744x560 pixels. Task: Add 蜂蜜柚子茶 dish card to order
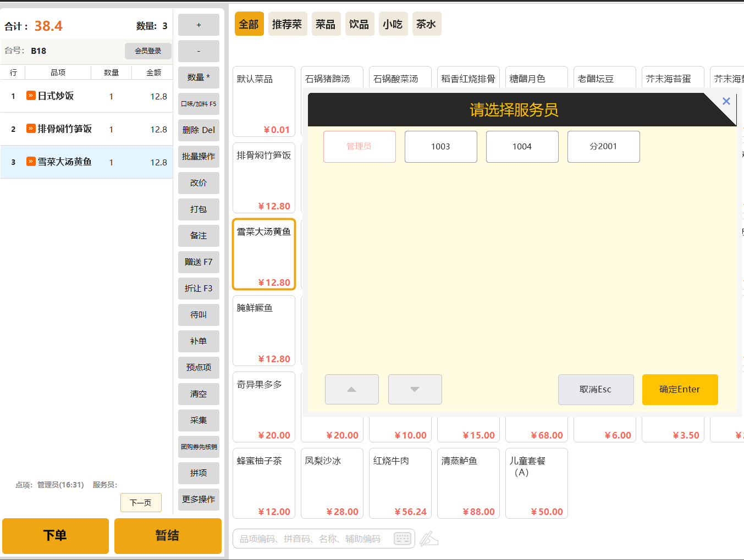point(264,483)
